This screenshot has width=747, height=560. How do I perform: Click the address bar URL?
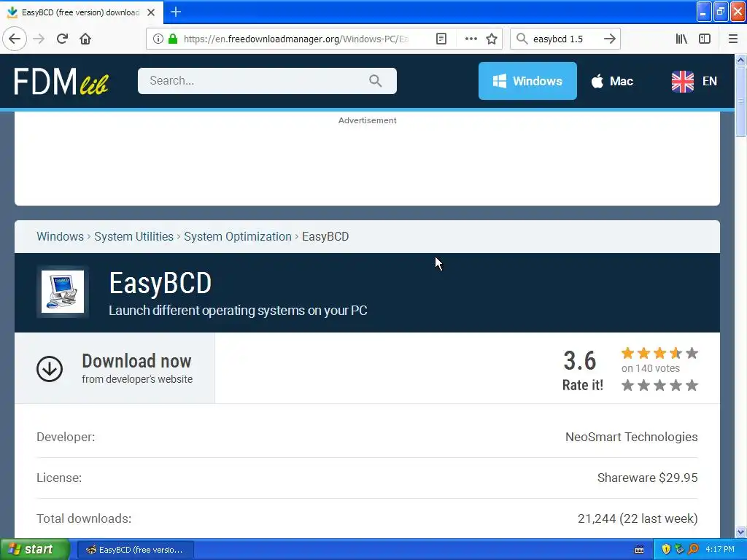tap(295, 39)
